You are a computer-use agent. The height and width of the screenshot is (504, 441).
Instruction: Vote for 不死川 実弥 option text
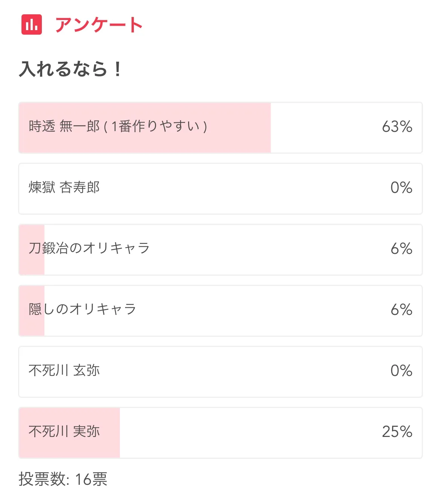click(64, 431)
